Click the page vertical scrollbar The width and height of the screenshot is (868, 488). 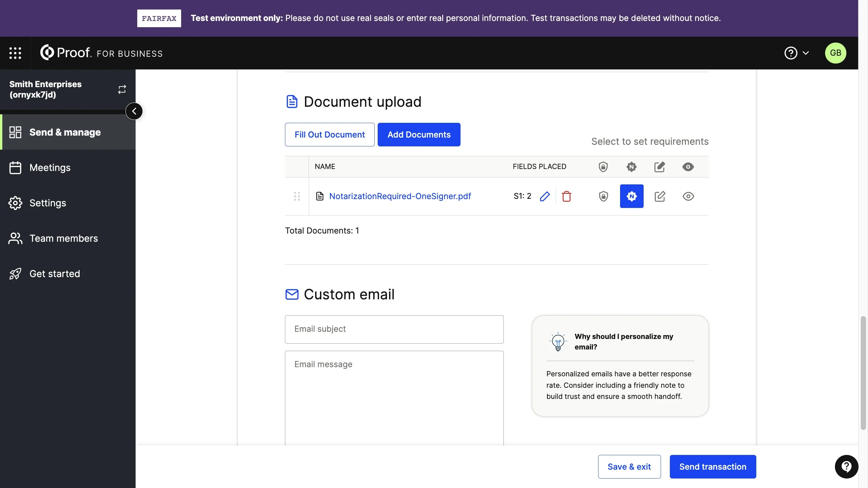[x=863, y=373]
